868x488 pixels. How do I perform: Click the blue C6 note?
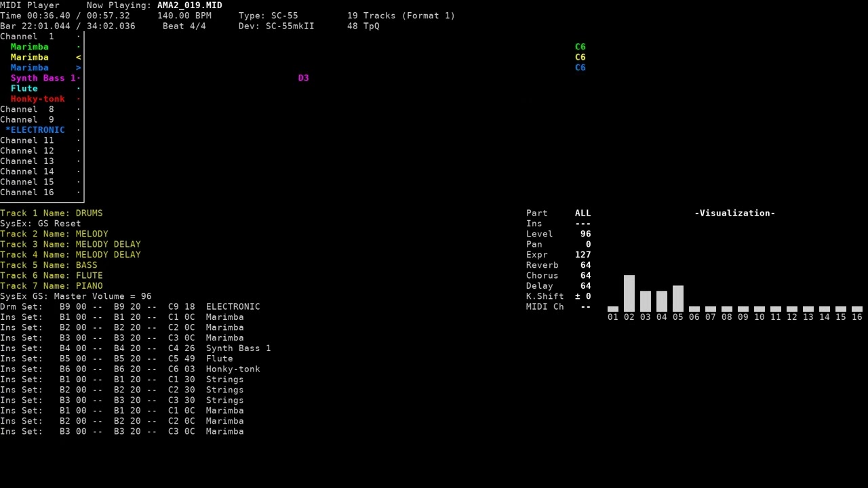click(x=580, y=68)
